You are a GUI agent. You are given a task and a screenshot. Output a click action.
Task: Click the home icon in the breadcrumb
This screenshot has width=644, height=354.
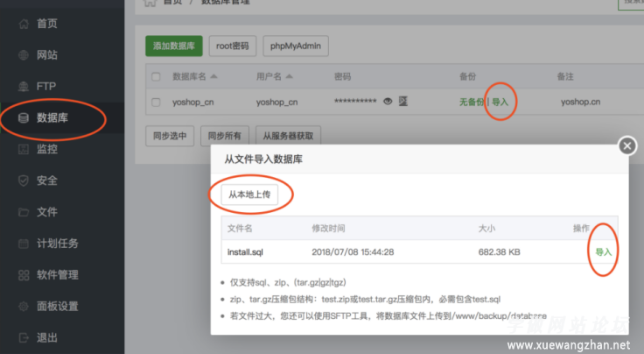(150, 2)
